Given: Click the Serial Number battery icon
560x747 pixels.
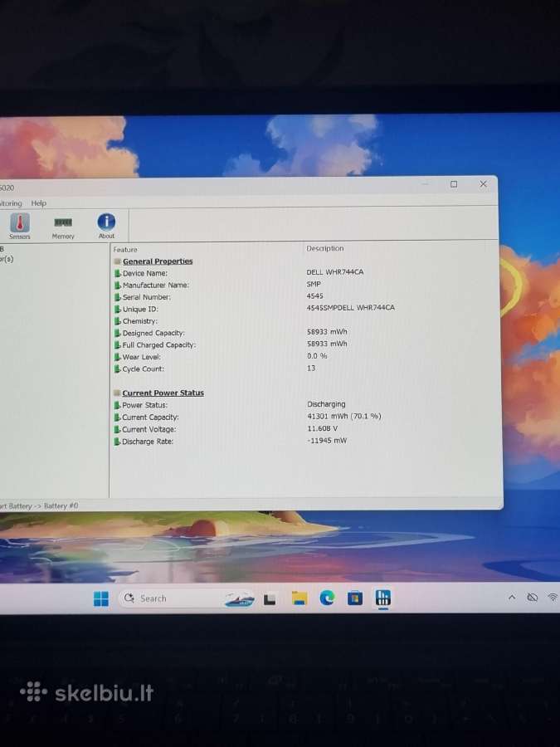Looking at the screenshot, I should pos(117,297).
